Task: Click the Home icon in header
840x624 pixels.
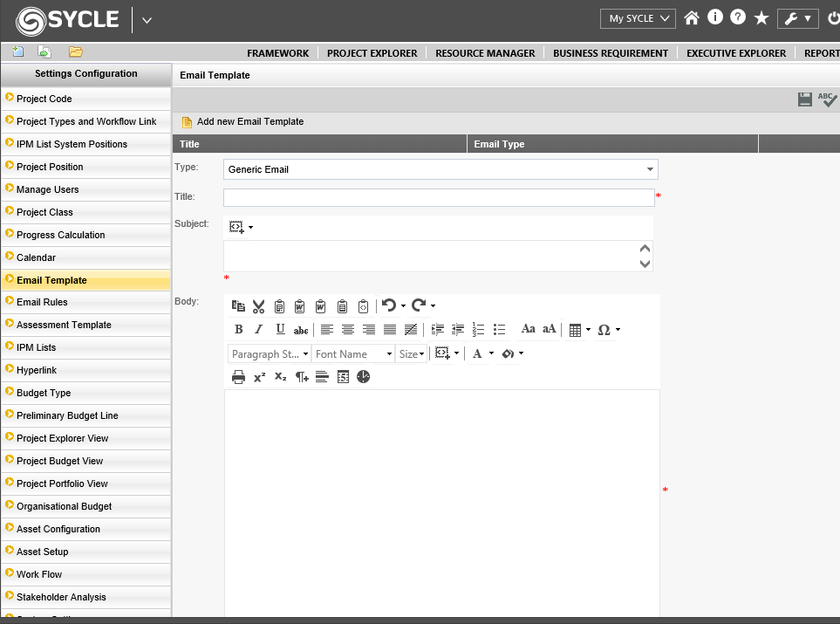Action: coord(692,18)
